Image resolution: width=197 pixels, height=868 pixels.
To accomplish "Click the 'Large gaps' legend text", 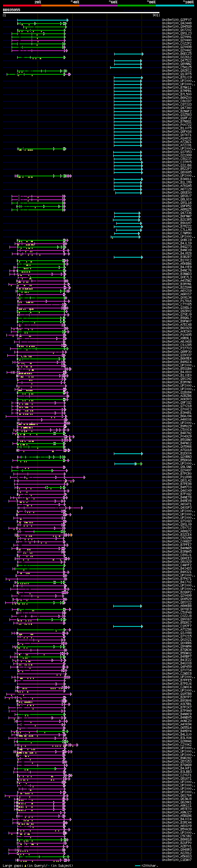I will [13, 866].
